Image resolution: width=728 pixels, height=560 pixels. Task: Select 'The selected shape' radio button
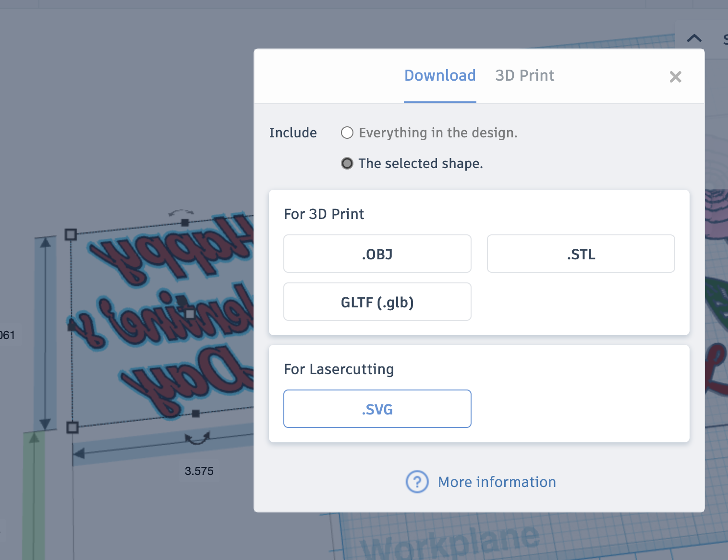[x=347, y=163]
